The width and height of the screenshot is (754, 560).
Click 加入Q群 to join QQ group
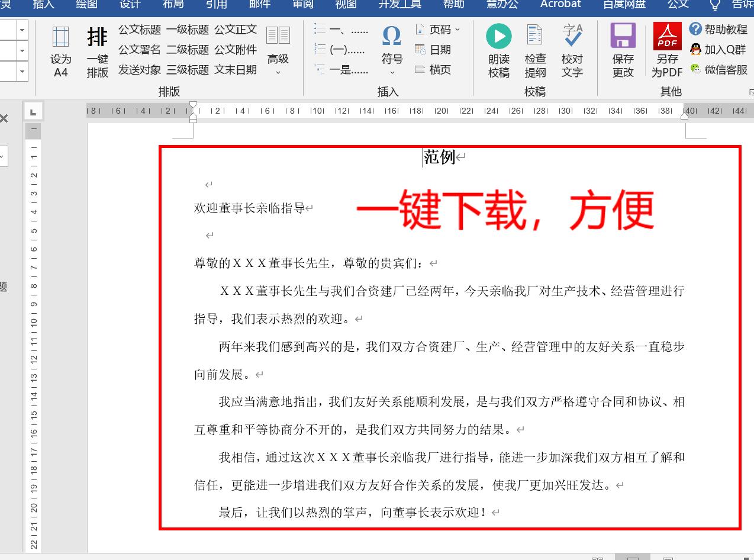(x=718, y=50)
